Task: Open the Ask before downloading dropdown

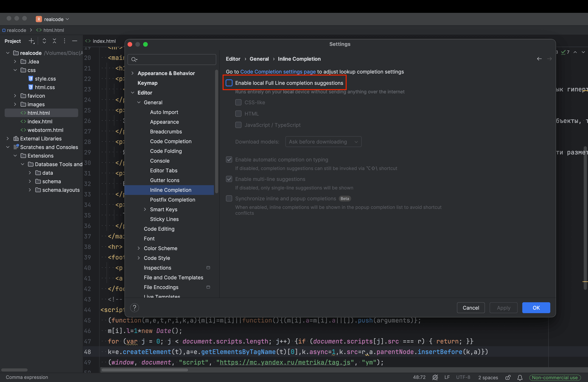Action: 323,142
